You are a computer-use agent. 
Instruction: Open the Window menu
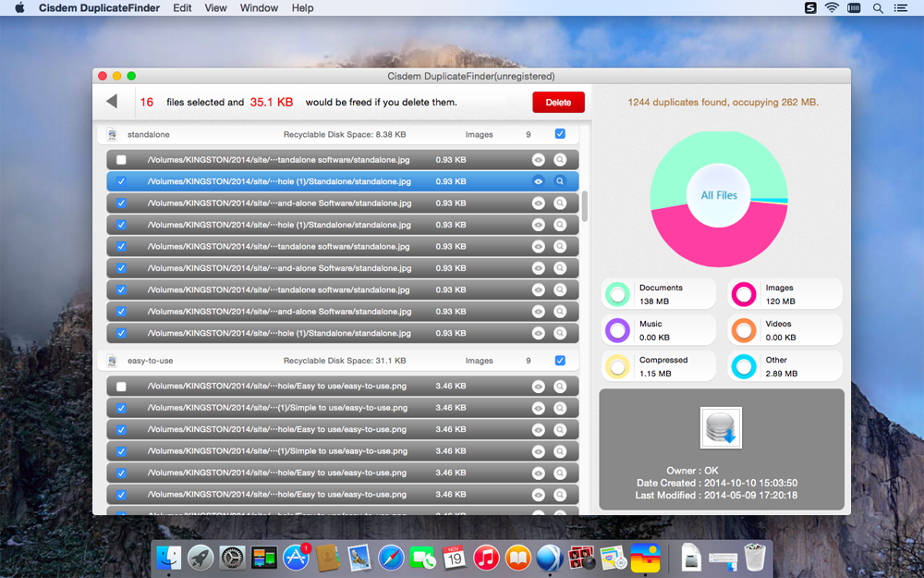click(259, 7)
